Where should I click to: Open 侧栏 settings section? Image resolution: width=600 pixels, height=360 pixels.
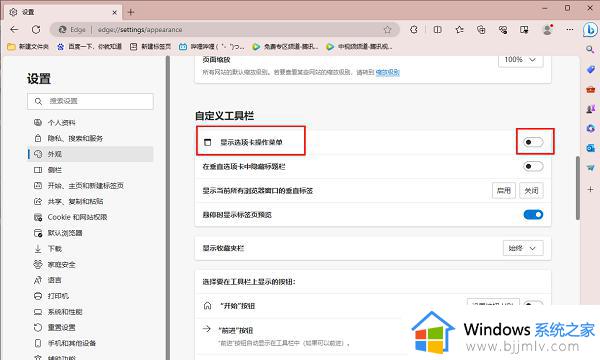[x=90, y=170]
